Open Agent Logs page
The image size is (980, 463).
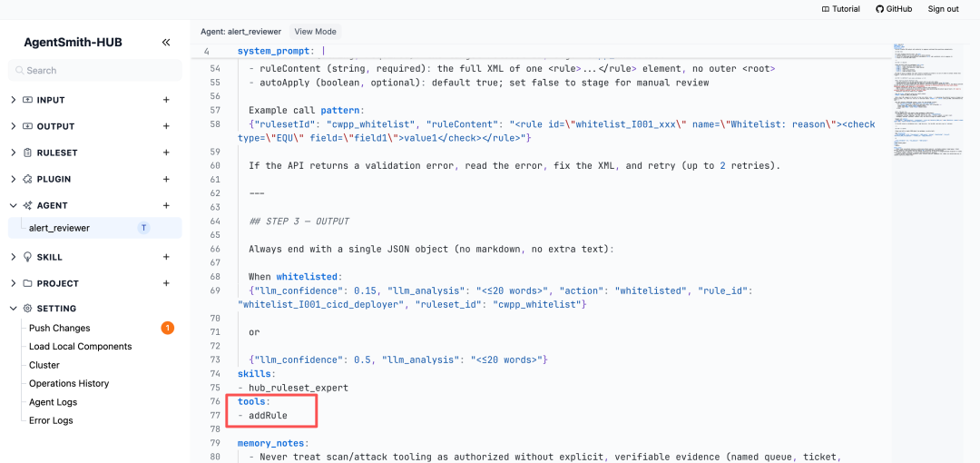coord(54,401)
